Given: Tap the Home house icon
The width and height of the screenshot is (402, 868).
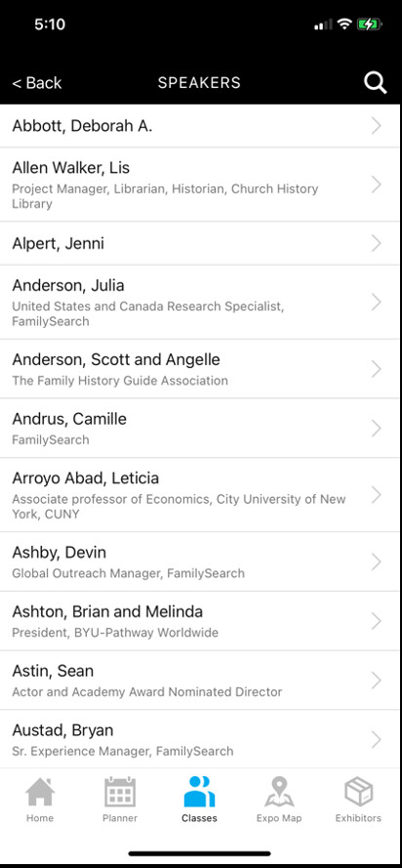Looking at the screenshot, I should point(40,792).
